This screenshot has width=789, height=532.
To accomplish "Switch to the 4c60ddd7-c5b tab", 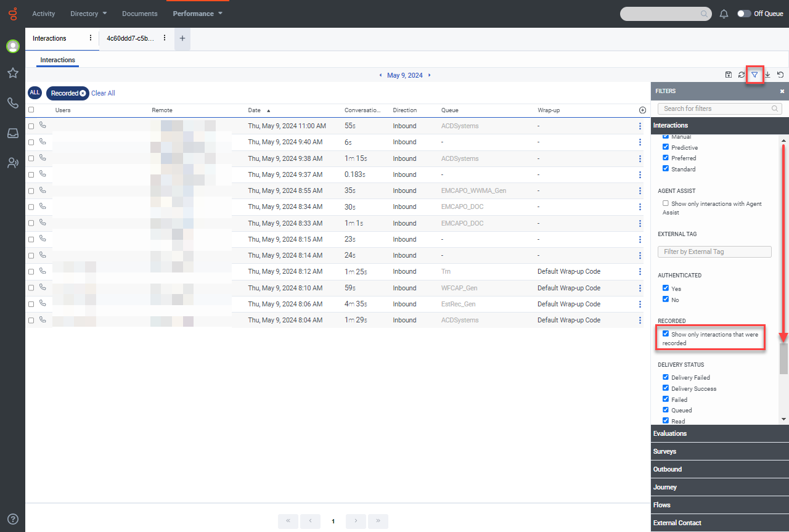I will click(x=129, y=38).
